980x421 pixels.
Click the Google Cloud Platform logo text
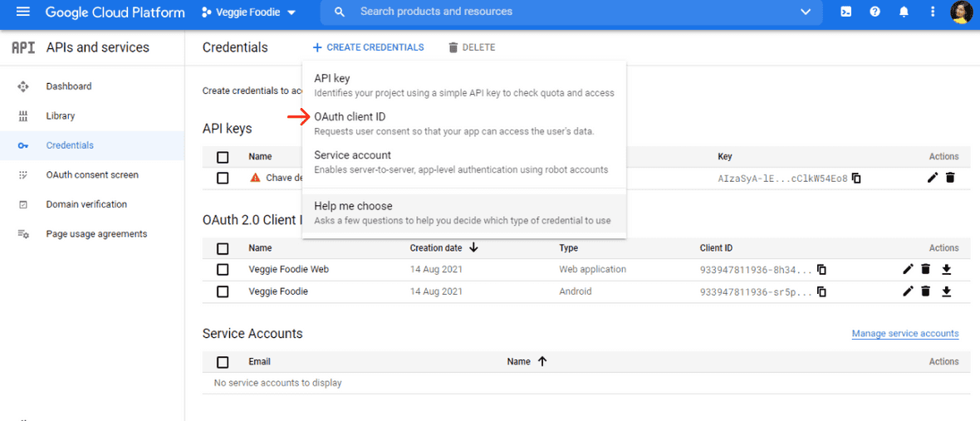coord(115,12)
